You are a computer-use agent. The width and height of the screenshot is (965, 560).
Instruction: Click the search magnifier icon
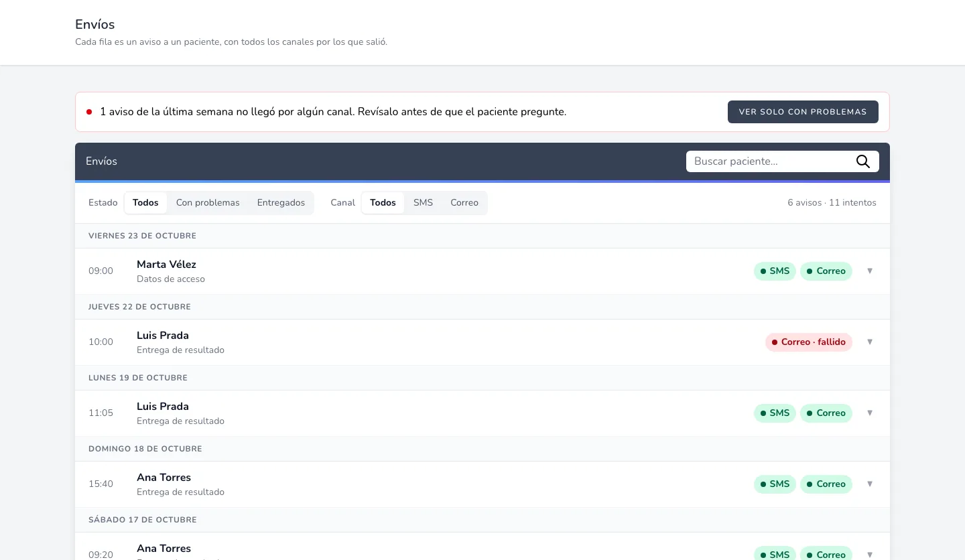click(x=863, y=161)
